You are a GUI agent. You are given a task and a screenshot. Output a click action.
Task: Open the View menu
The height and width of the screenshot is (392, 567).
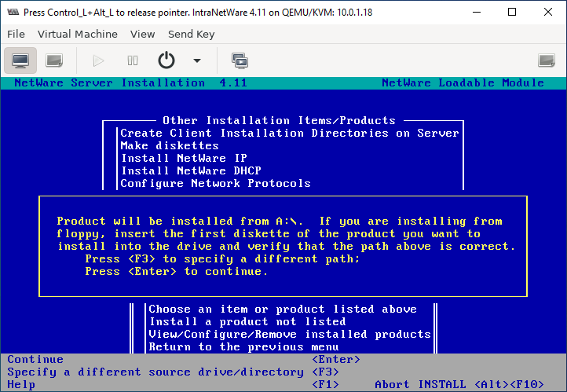point(142,34)
